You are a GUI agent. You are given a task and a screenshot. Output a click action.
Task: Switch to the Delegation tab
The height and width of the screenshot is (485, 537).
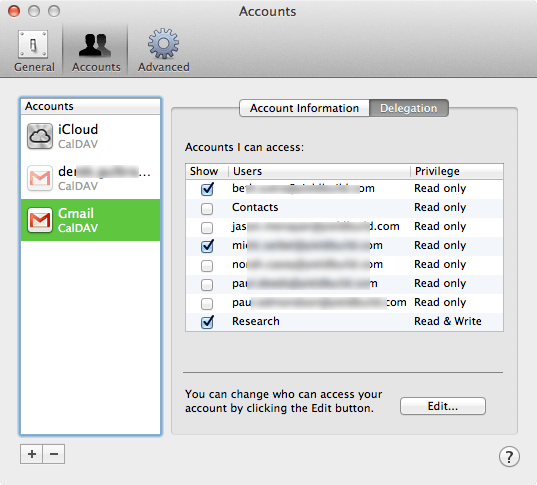pos(409,108)
